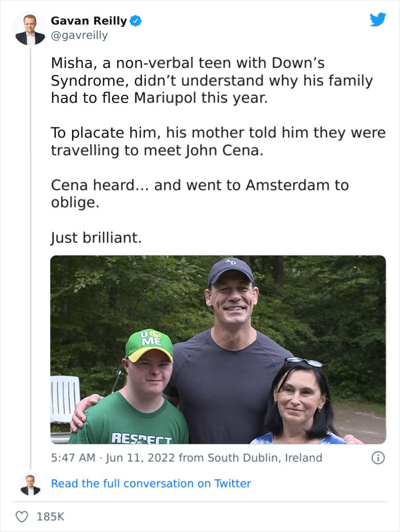Screen dimensions: 400x532
Task: Click the South Dublin, Ireland location
Action: (265, 458)
